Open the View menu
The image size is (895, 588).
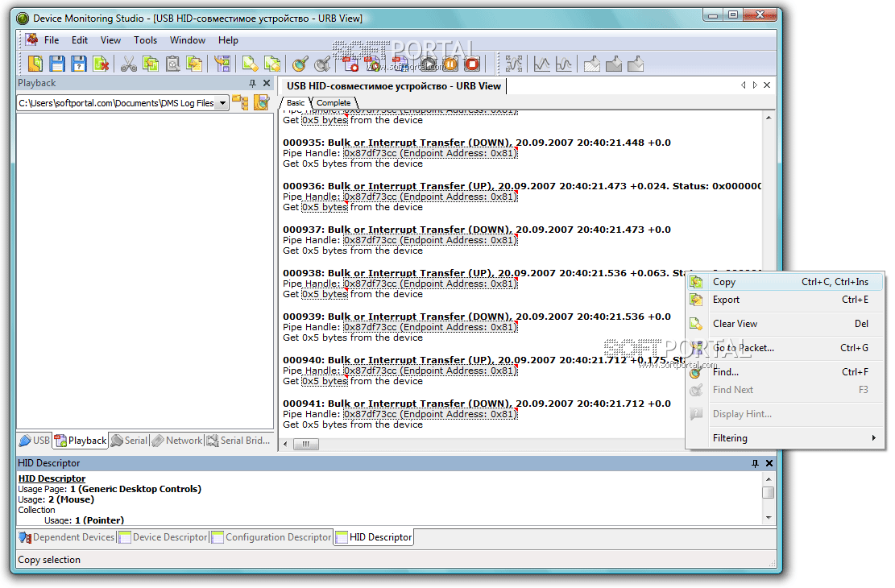(110, 40)
